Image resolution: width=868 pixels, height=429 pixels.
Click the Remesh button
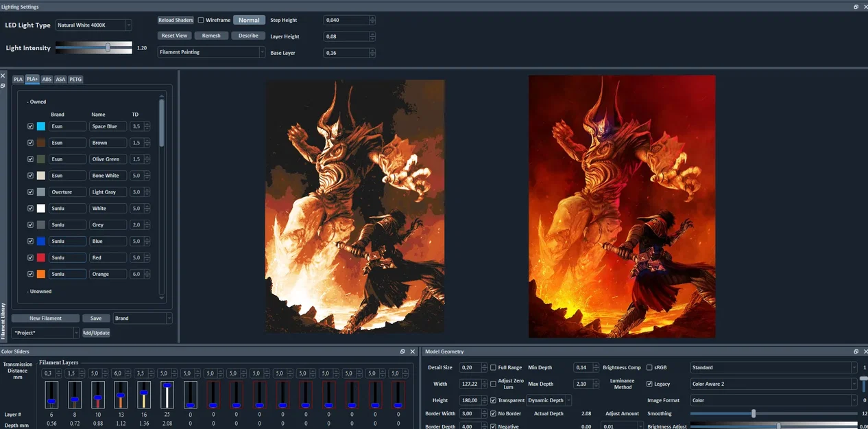pyautogui.click(x=211, y=36)
